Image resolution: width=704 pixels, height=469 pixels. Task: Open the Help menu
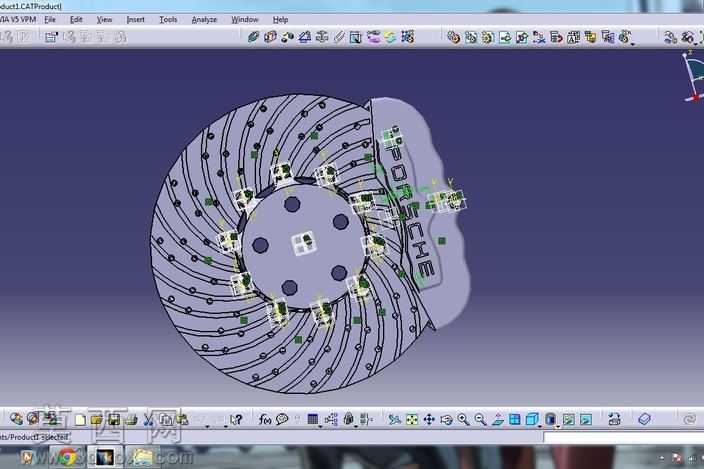[280, 20]
